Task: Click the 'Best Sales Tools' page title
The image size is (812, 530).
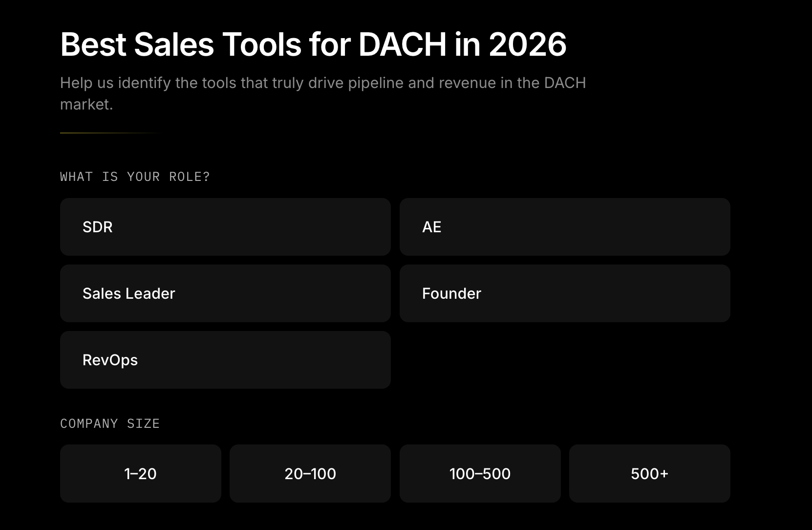Action: (313, 44)
